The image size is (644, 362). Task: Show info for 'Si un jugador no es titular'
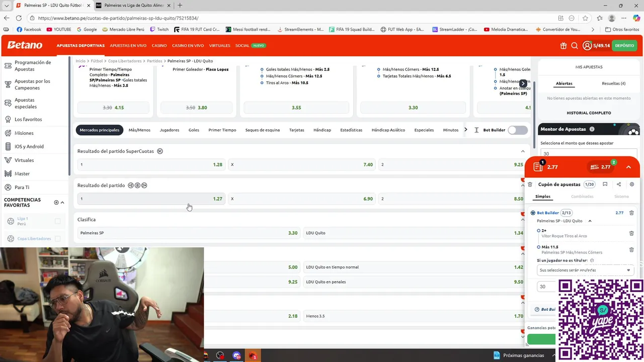tap(592, 260)
